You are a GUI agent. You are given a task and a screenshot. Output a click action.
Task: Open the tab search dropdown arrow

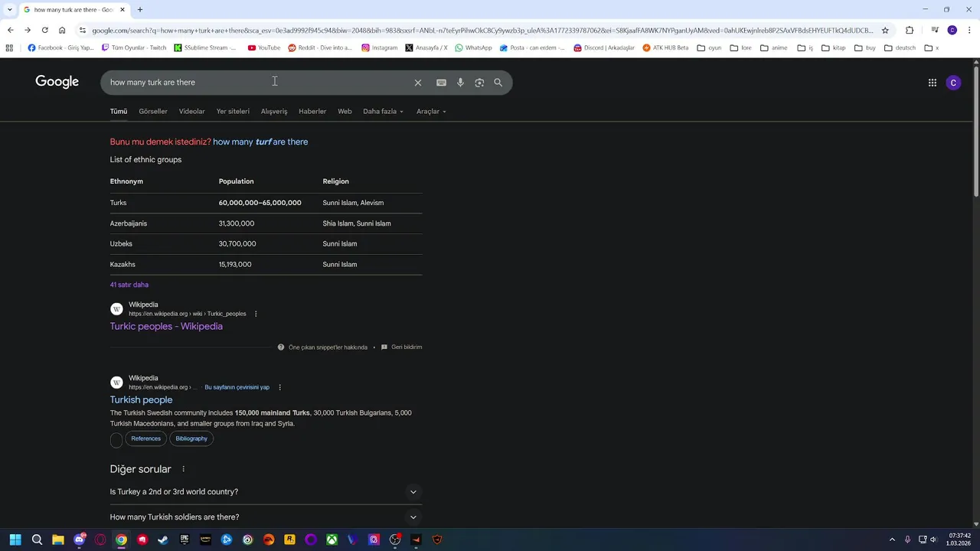tap(9, 9)
